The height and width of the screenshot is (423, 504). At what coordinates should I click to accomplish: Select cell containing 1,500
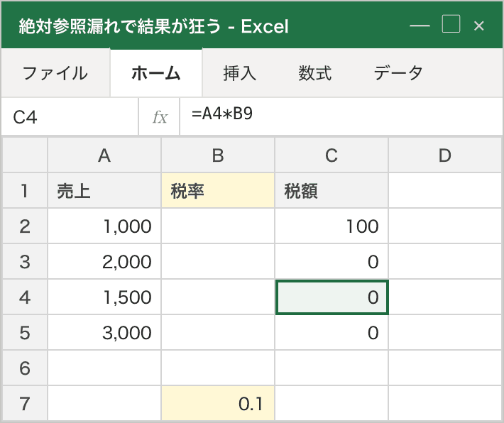pos(104,297)
